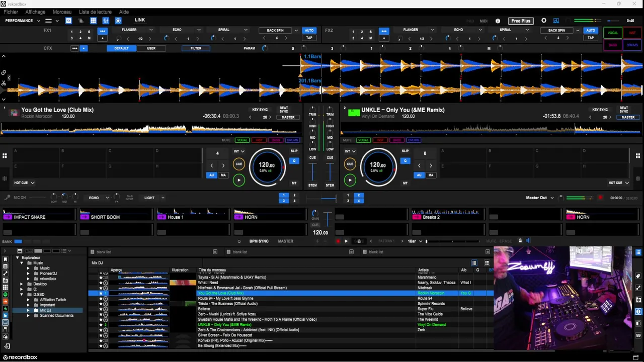Click the Master Out record indicator
The width and height of the screenshot is (644, 362).
click(x=600, y=198)
